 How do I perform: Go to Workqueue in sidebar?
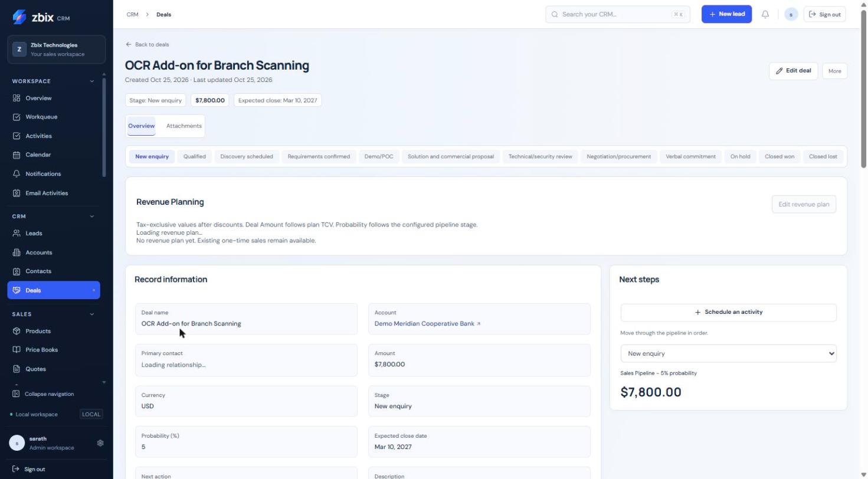pos(54,117)
